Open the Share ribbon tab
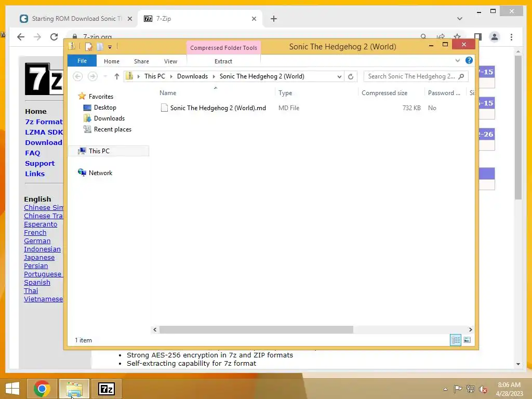The height and width of the screenshot is (399, 532). coord(141,61)
